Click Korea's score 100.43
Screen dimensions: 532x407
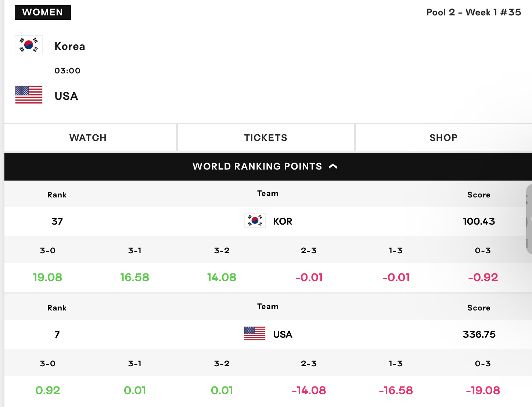coord(479,221)
